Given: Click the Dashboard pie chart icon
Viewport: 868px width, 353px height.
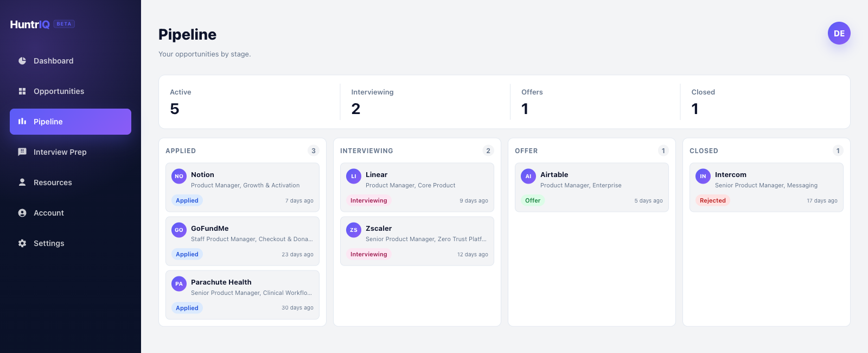Looking at the screenshot, I should tap(22, 61).
